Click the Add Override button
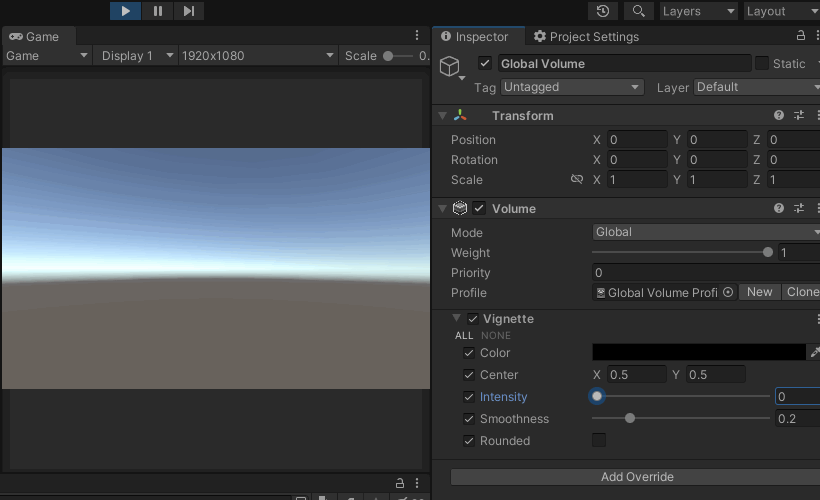Screen dimensions: 820x500 [636, 477]
